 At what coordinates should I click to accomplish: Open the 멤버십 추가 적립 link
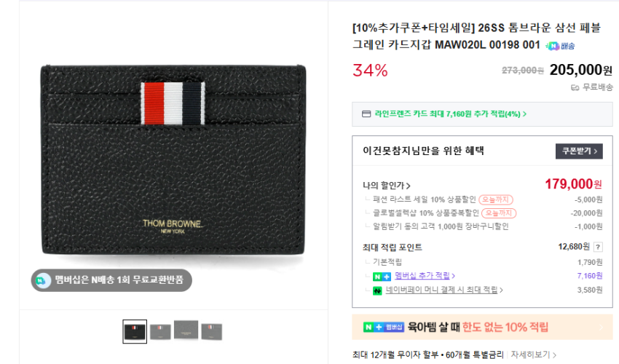click(422, 276)
